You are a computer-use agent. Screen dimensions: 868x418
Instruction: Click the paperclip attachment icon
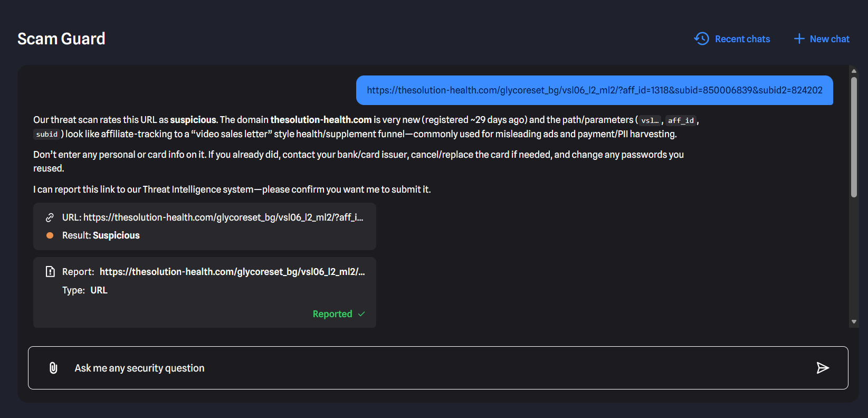tap(53, 368)
